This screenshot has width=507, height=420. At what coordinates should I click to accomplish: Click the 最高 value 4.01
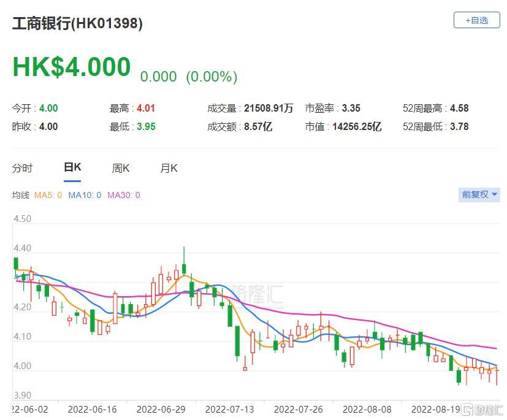click(146, 108)
